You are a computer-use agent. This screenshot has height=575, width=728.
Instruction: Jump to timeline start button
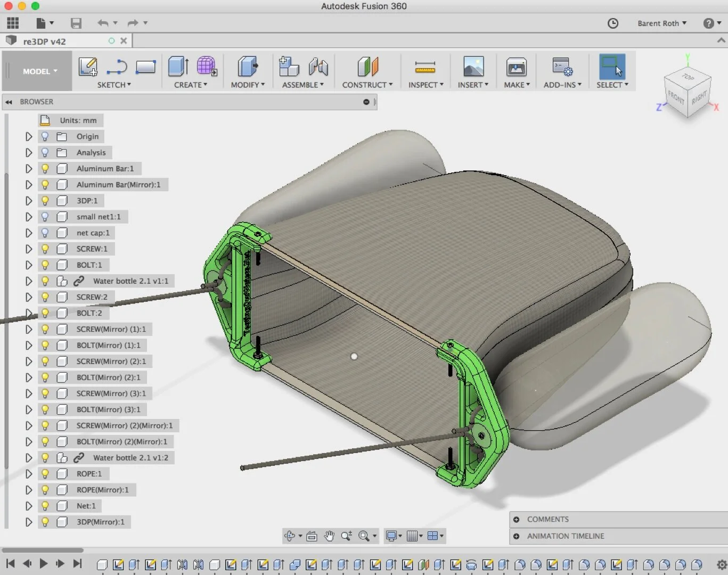click(10, 563)
